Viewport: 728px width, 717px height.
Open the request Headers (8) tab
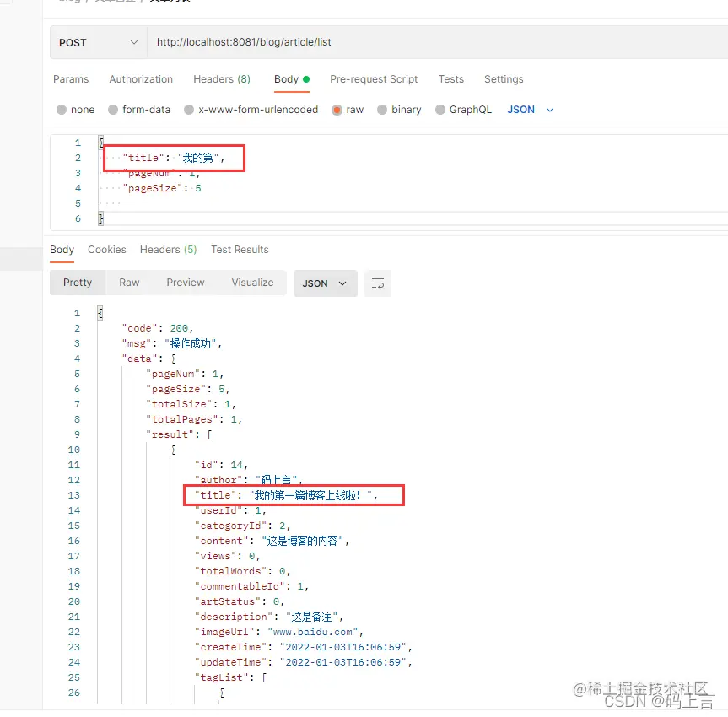click(222, 79)
